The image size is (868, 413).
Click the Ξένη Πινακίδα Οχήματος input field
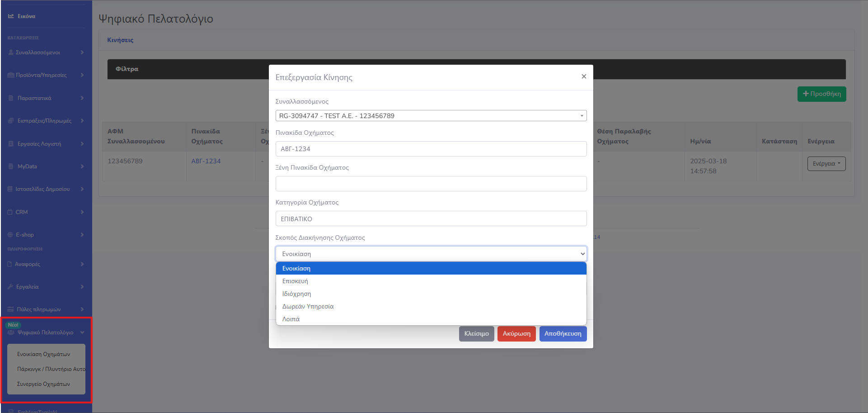431,184
